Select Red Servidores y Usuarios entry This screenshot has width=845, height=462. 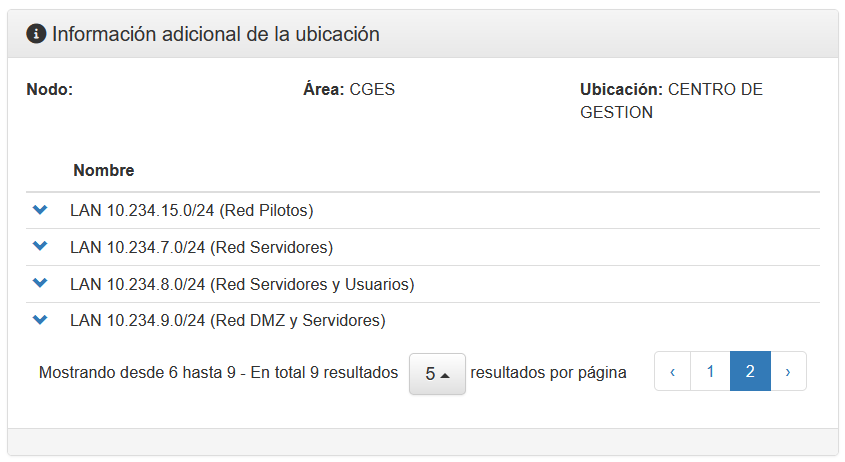[x=242, y=284]
